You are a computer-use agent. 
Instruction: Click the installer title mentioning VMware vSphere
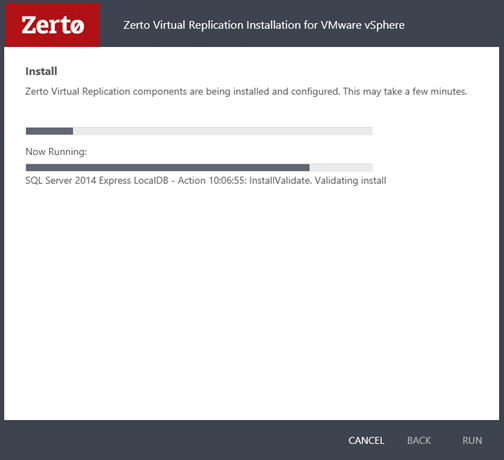pyautogui.click(x=264, y=25)
